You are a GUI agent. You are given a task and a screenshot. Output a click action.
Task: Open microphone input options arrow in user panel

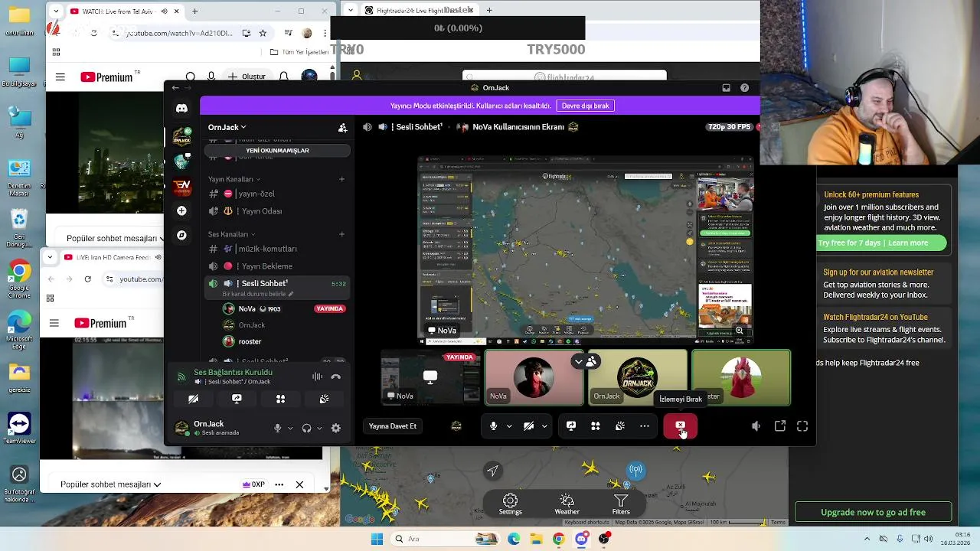click(x=290, y=428)
